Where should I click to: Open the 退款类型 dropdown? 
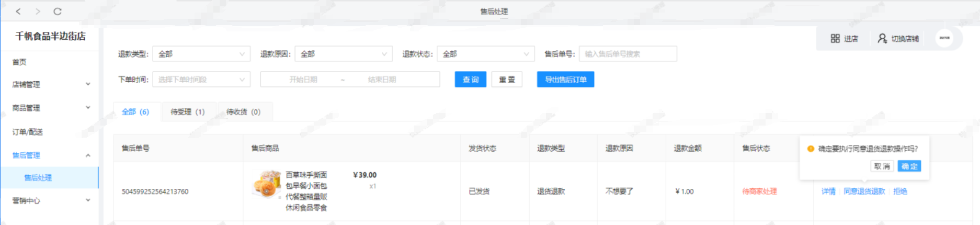click(x=201, y=54)
